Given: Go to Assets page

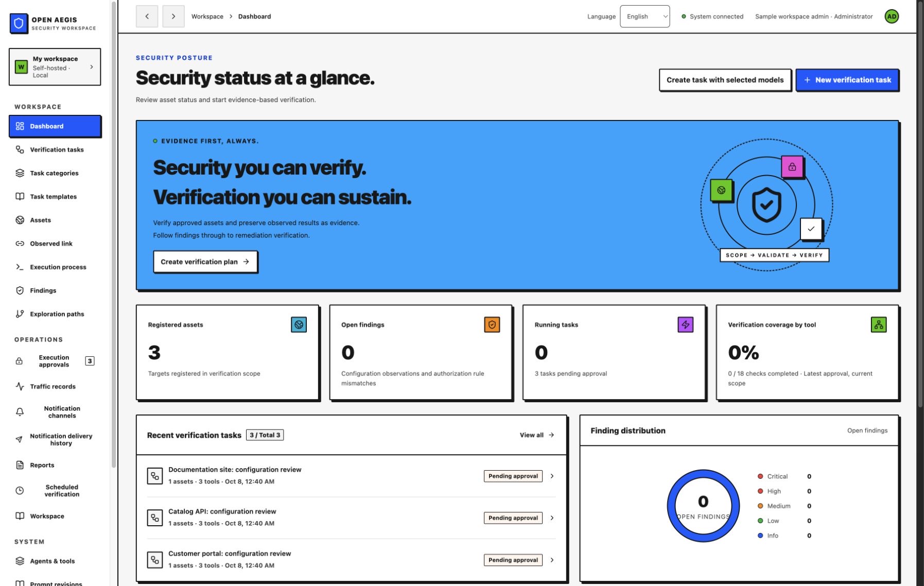Looking at the screenshot, I should 55,220.
